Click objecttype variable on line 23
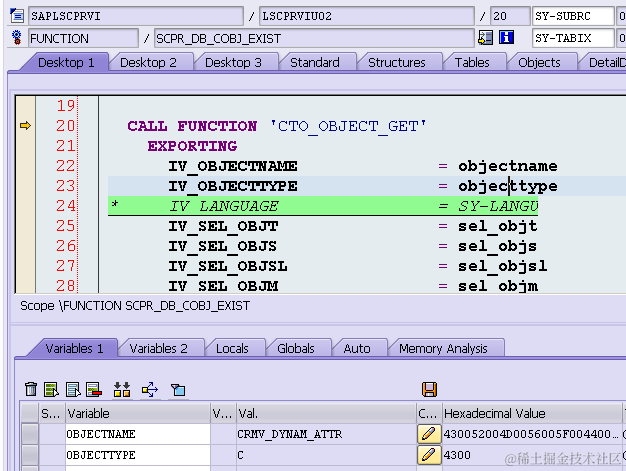626x471 pixels. [x=507, y=186]
